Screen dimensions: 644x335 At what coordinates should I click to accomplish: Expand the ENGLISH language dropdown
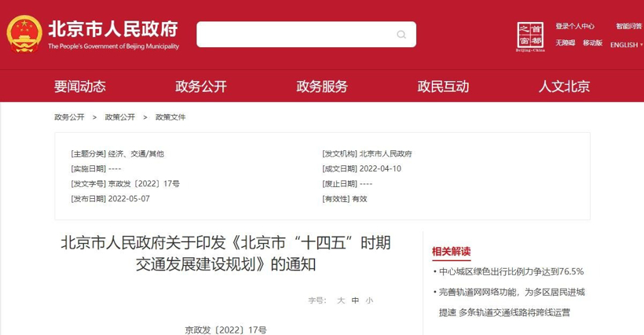pos(627,45)
